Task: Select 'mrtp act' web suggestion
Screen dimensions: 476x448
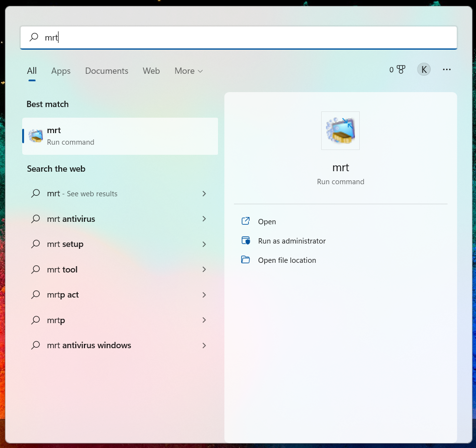Action: pos(120,295)
